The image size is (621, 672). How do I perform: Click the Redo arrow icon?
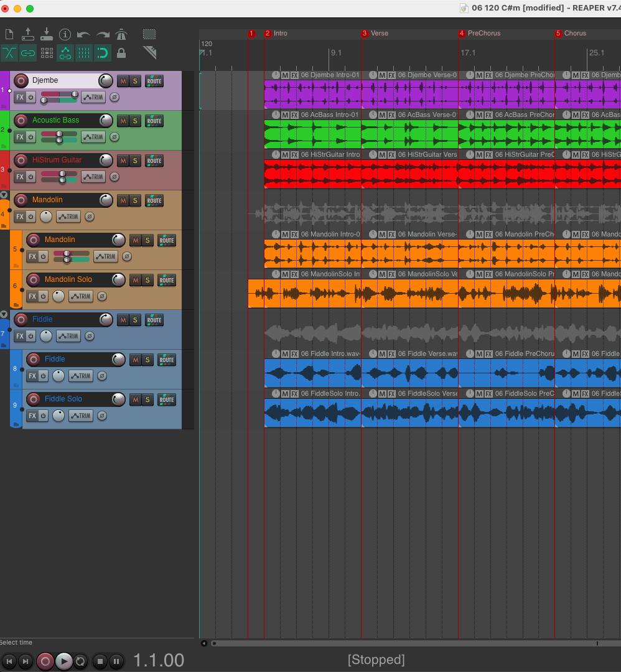103,35
